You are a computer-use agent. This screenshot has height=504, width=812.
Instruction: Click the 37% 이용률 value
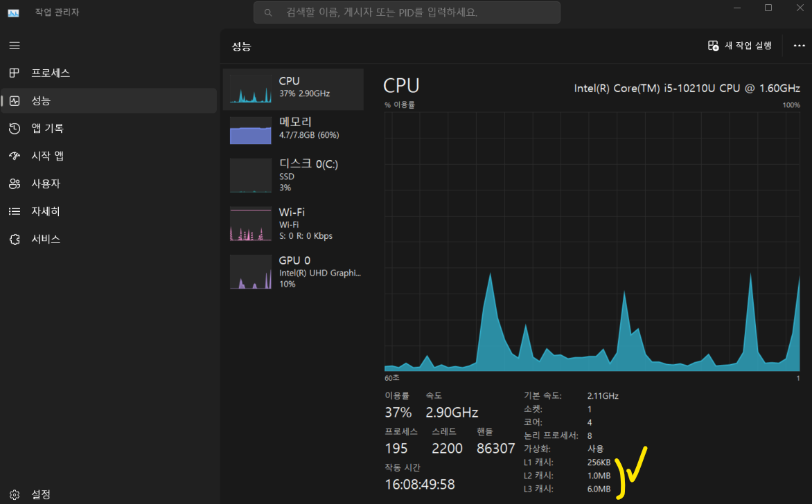398,413
